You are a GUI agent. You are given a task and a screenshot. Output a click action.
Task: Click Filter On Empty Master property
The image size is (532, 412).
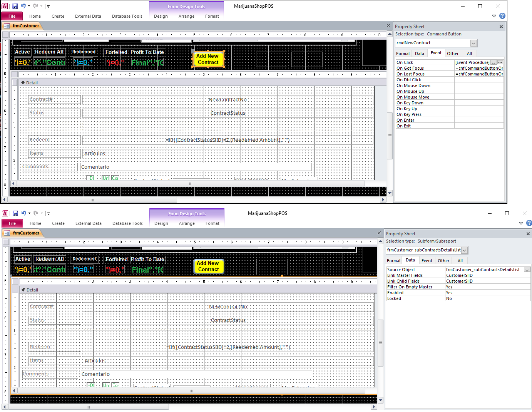tap(458, 287)
